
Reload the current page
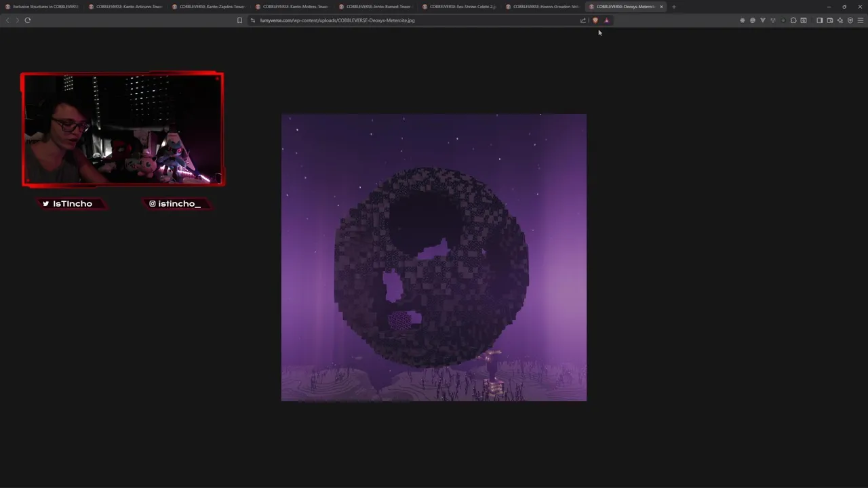point(28,20)
